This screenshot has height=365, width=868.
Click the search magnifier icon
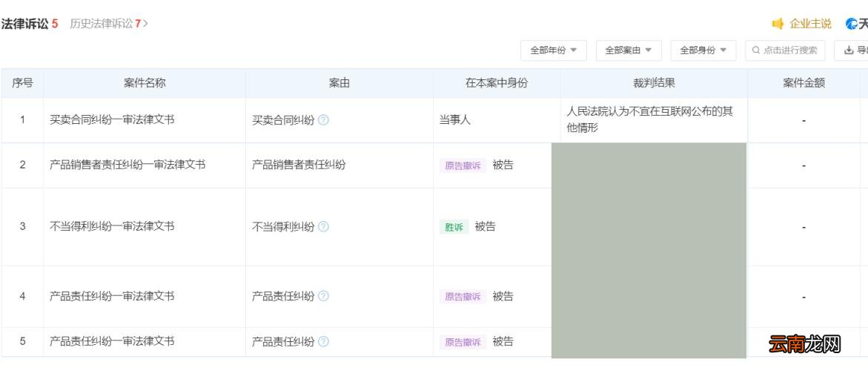point(756,50)
